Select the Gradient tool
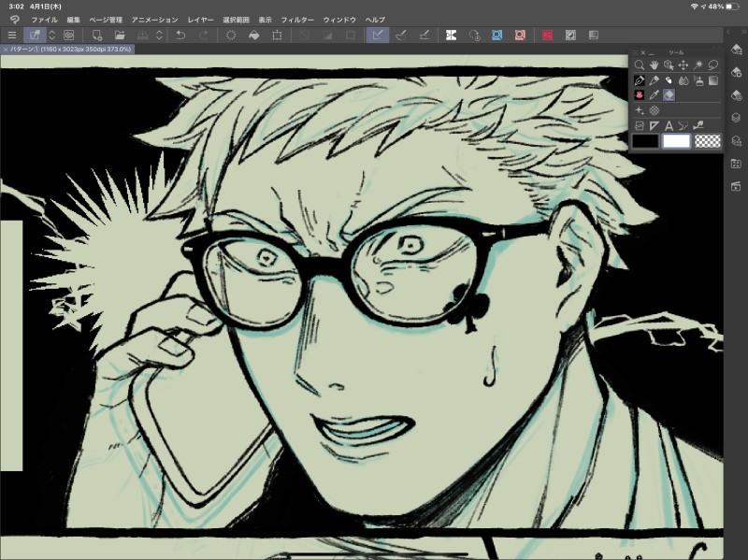 coord(713,80)
